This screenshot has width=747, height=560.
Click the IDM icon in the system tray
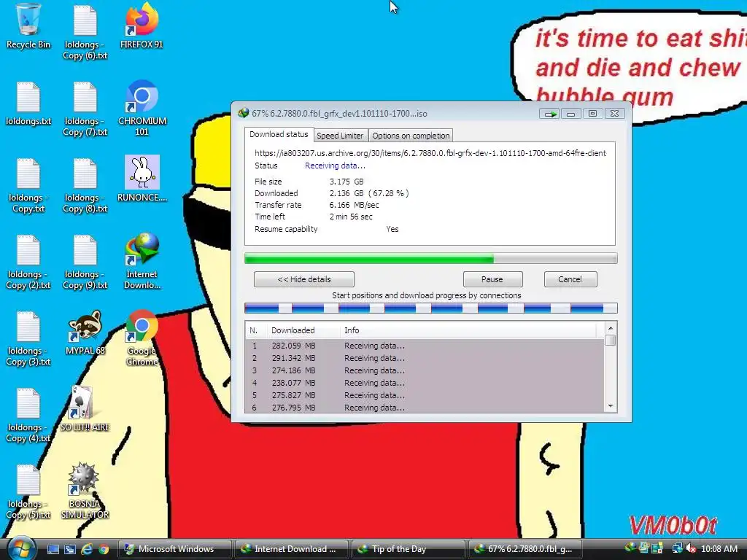[x=630, y=548]
